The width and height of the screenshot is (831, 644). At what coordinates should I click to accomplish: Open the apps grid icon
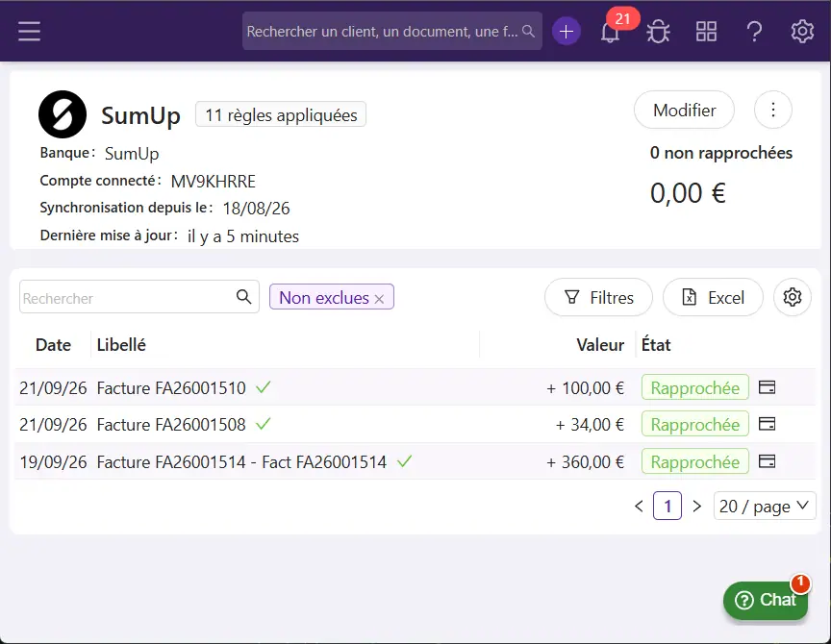click(x=706, y=32)
